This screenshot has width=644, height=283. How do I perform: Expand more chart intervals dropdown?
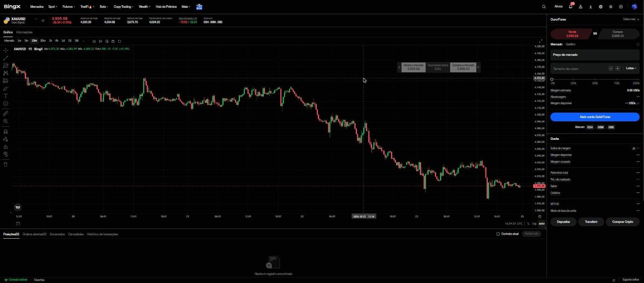pyautogui.click(x=83, y=41)
